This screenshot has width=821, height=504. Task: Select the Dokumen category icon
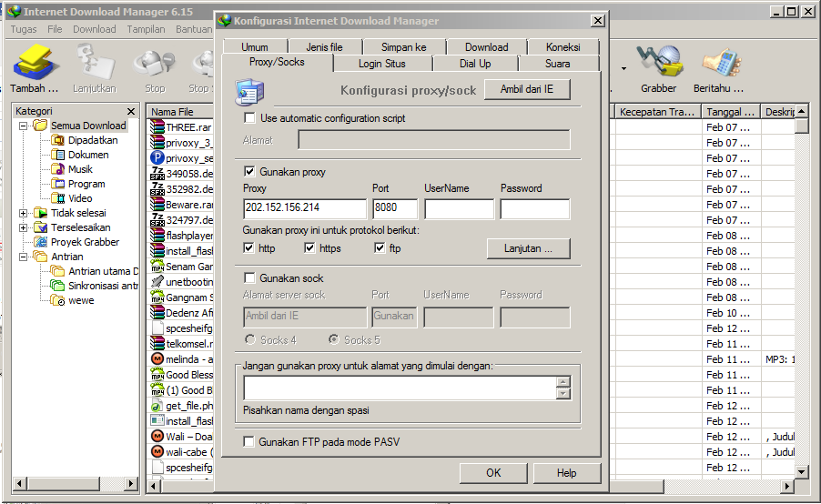tap(57, 155)
